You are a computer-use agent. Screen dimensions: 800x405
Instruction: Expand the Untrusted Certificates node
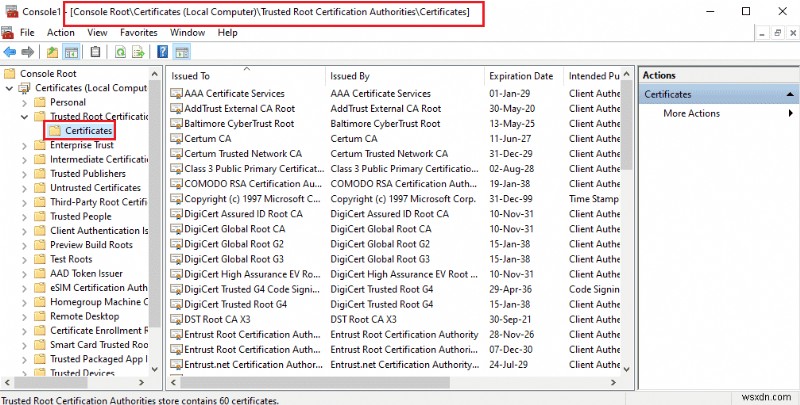24,188
